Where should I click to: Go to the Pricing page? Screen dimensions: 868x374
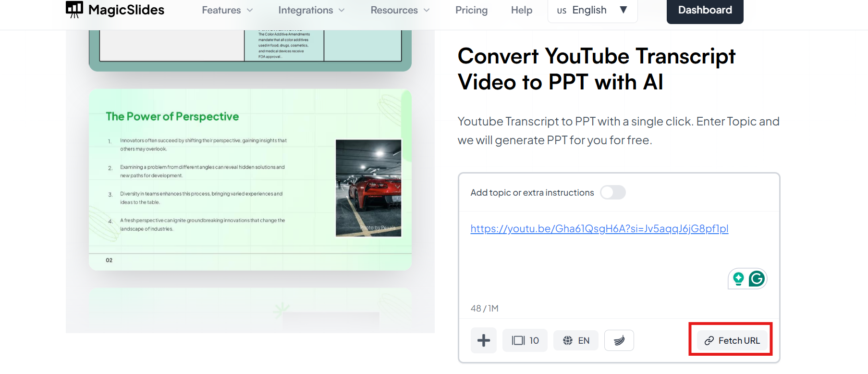coord(471,10)
